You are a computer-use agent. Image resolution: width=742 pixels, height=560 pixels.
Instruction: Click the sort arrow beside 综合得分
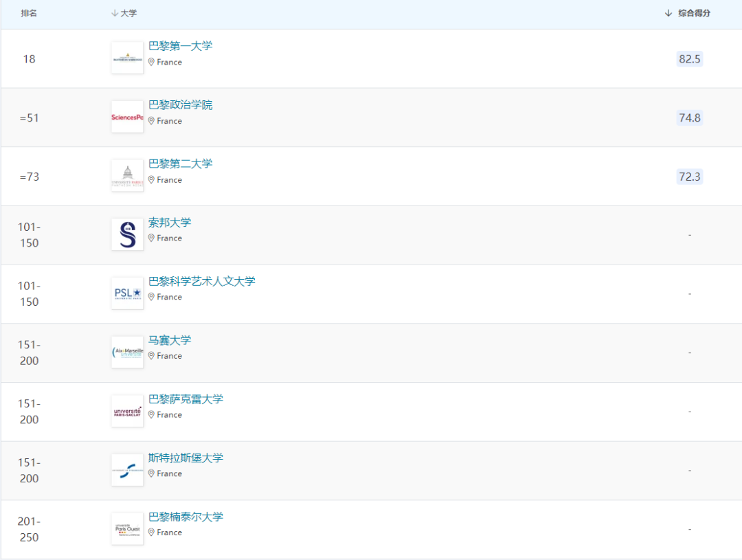click(x=668, y=12)
